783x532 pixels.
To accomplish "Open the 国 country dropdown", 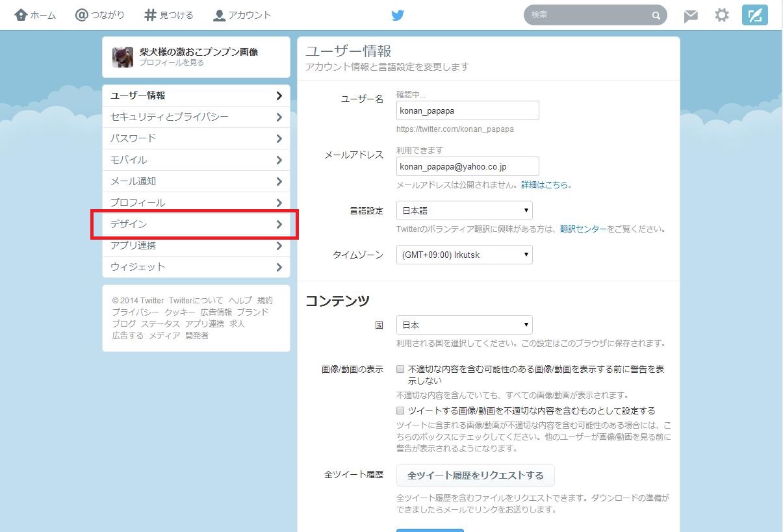I will (x=465, y=325).
